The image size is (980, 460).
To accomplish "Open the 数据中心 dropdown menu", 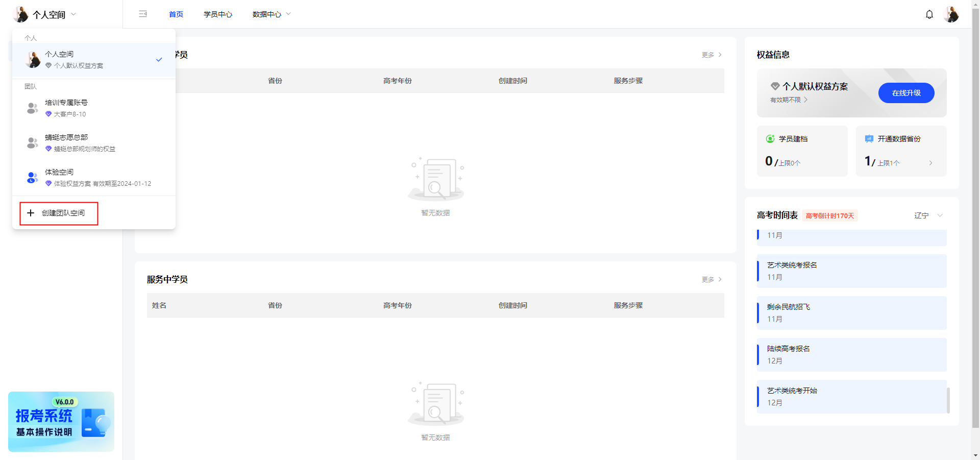I will point(271,14).
